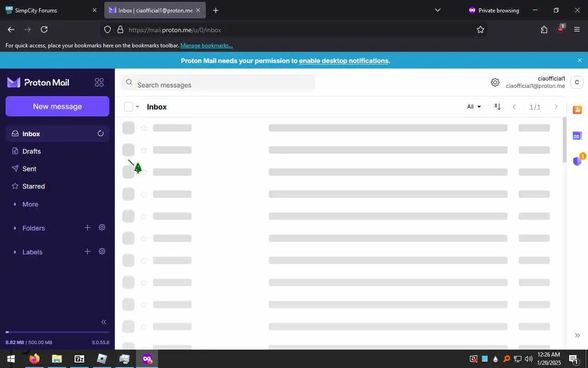Open folder settings gear icon
Viewport: 588px width, 368px height.
coord(102,228)
